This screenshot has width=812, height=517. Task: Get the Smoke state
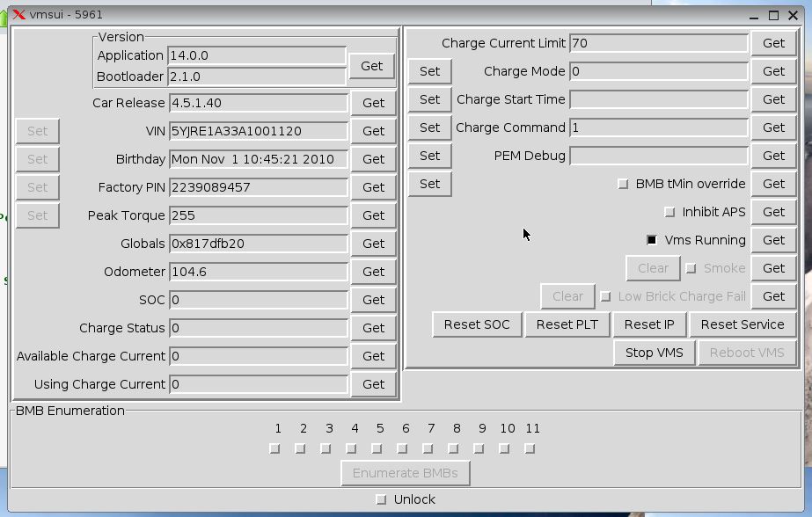(x=773, y=268)
